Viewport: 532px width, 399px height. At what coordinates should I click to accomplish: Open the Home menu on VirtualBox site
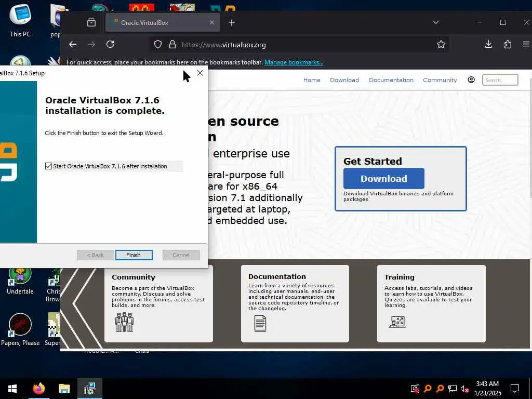(x=312, y=80)
